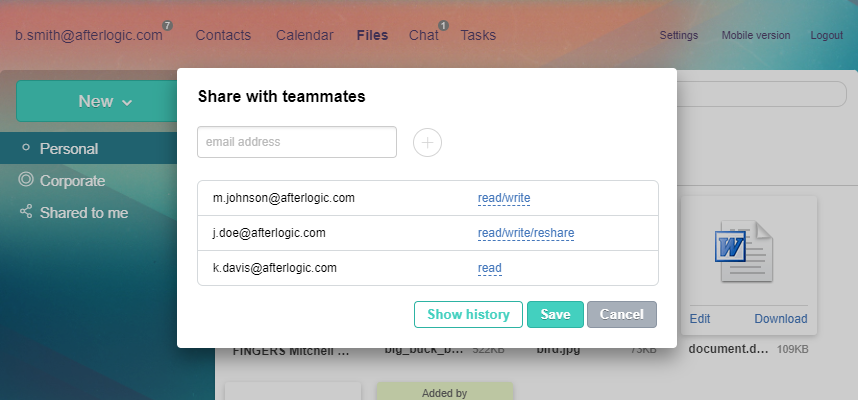Open the Shared to me folder
Screen dimensions: 858x400
click(83, 212)
